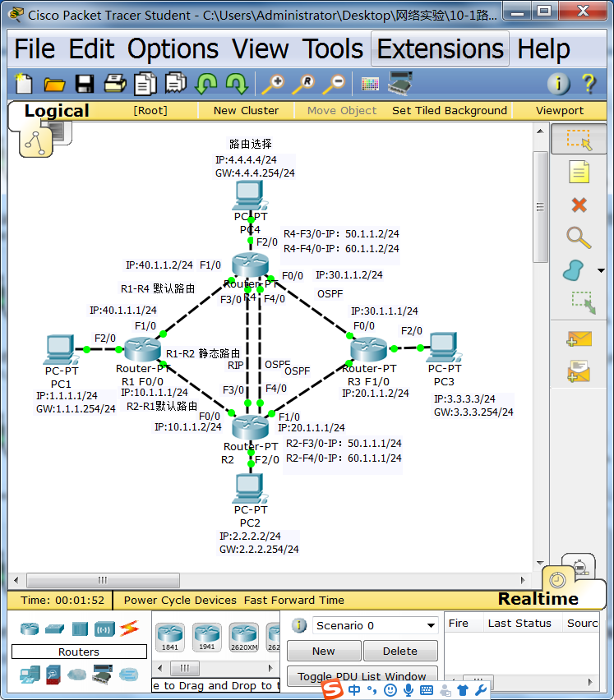Click Toggle PDU List Window
Viewport: 614px width, 700px height.
pyautogui.click(x=362, y=676)
